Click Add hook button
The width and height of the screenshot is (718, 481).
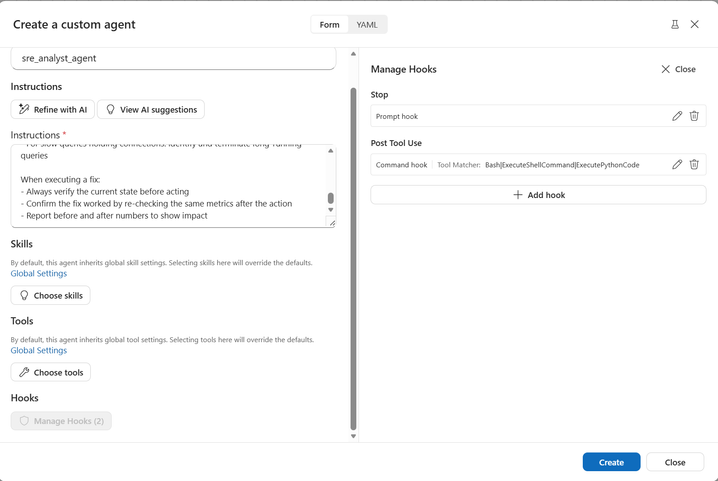tap(538, 194)
